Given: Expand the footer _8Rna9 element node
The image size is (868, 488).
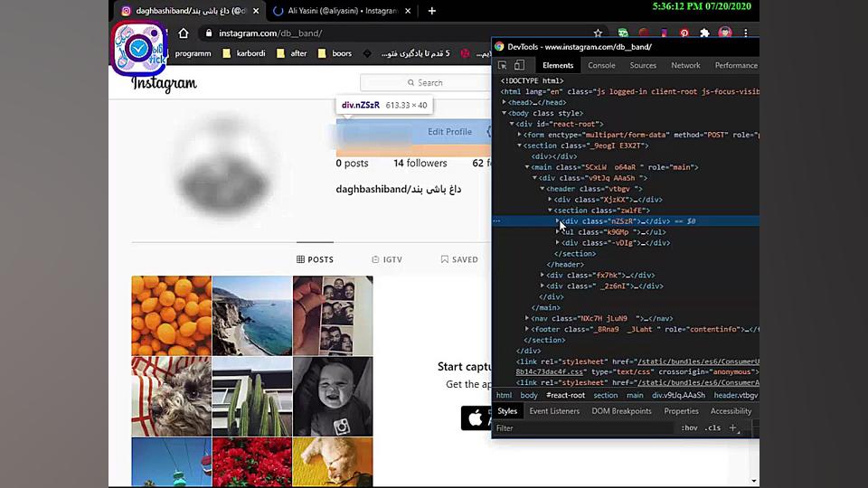Looking at the screenshot, I should click(x=527, y=329).
